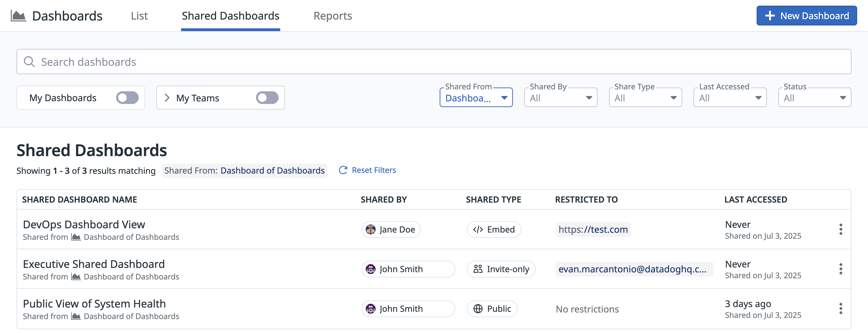The image size is (868, 333).
Task: Click the SHARED BY column header
Action: click(x=384, y=199)
